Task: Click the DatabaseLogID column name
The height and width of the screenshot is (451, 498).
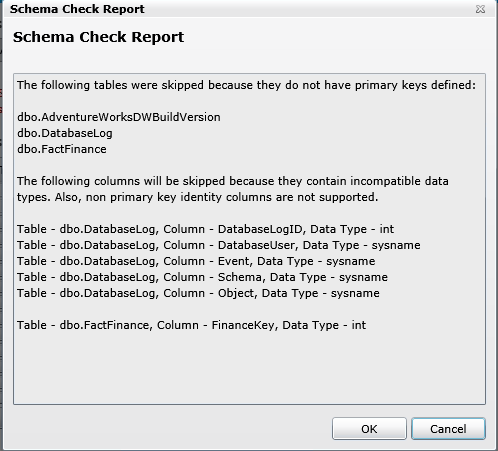Action: 260,229
